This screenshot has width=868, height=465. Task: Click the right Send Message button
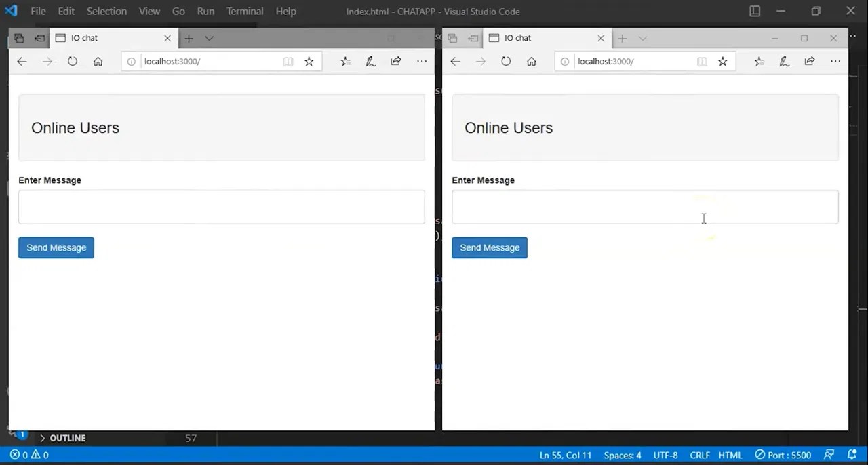pyautogui.click(x=489, y=247)
